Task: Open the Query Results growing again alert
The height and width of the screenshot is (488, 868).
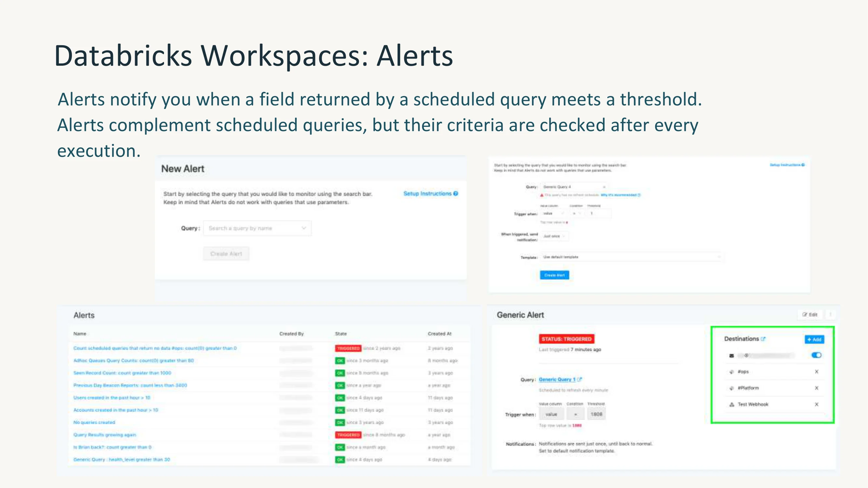Action: tap(105, 435)
